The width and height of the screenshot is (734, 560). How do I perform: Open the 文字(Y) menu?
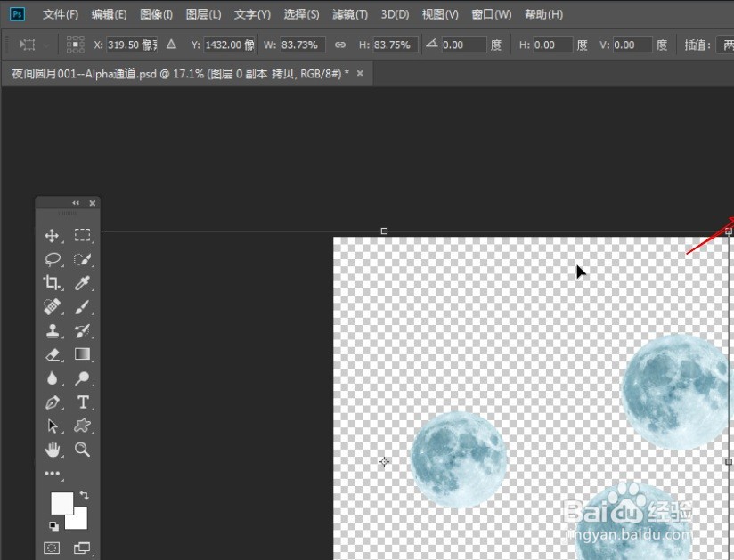(252, 14)
